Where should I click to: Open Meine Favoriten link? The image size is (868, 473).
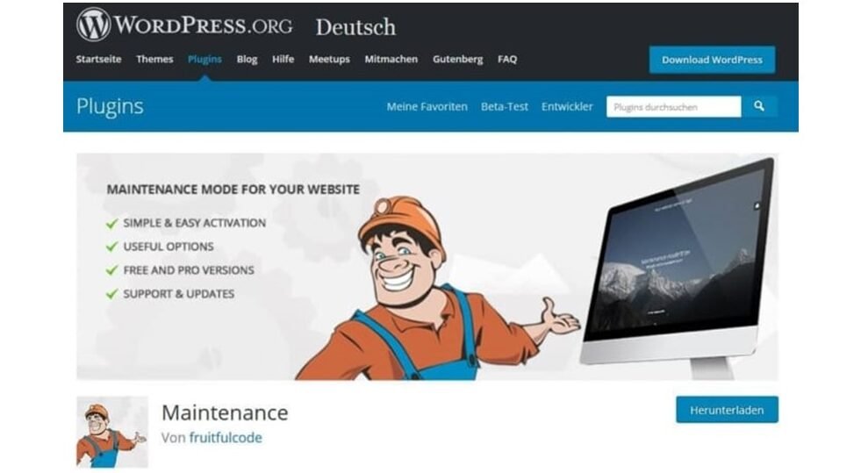[x=427, y=107]
